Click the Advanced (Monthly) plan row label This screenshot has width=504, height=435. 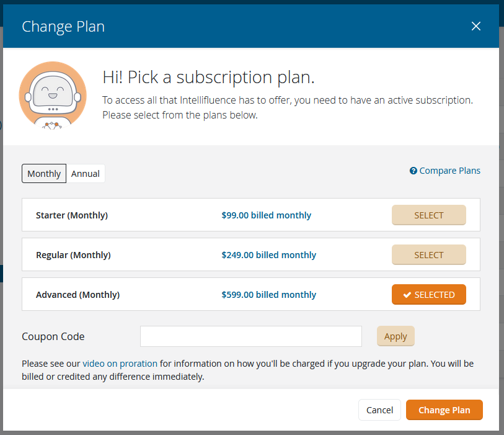pyautogui.click(x=77, y=295)
